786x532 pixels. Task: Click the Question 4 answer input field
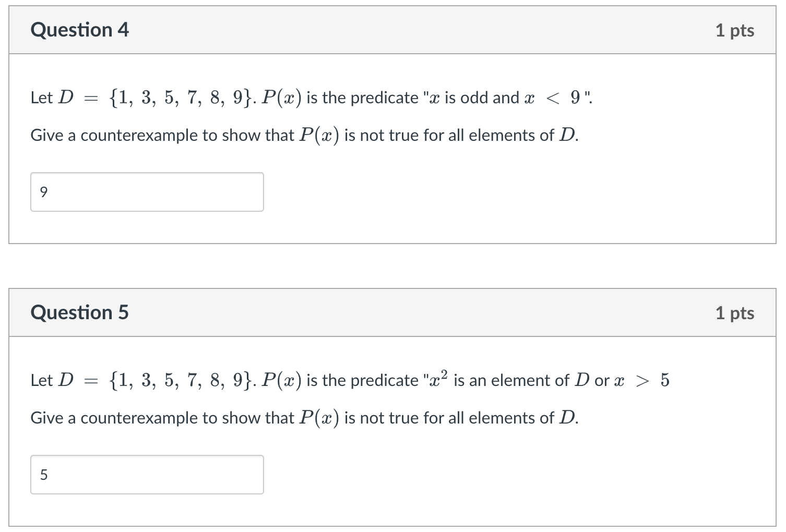point(147,192)
